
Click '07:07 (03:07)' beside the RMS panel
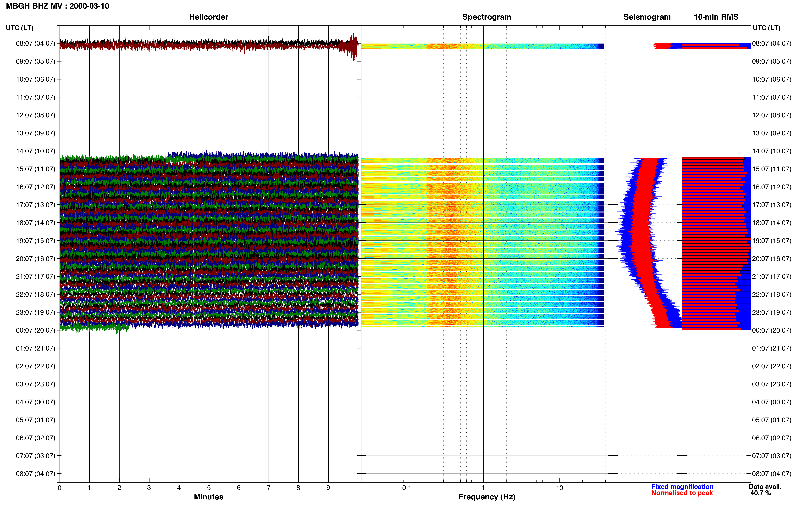772,456
